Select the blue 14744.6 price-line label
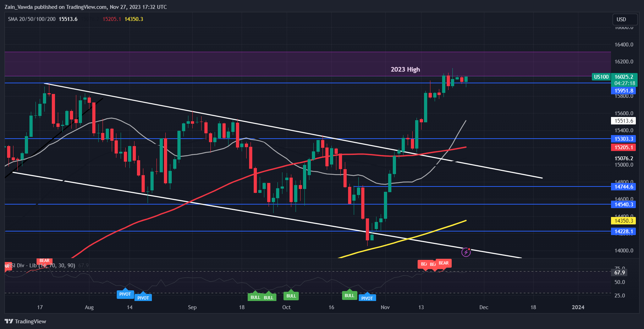 tap(623, 187)
